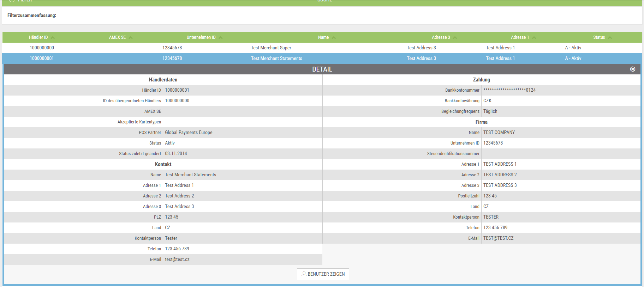Sort by Unternehmen ID using its arrow
The width and height of the screenshot is (644, 287).
220,37
